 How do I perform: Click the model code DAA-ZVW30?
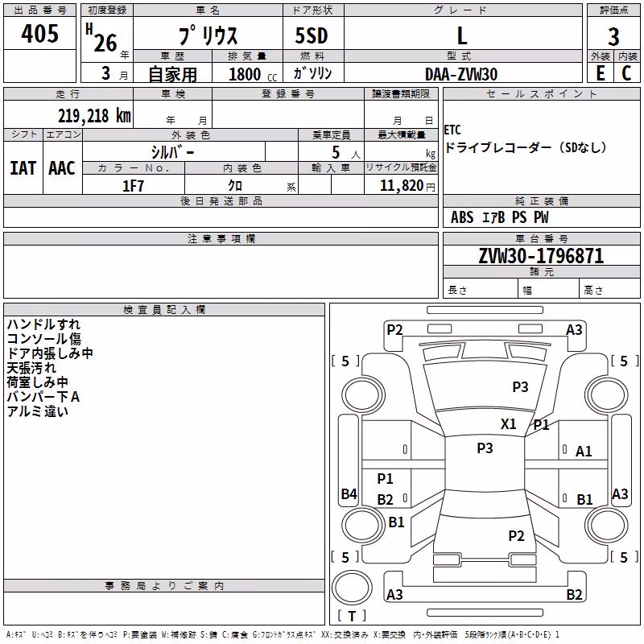pos(461,74)
